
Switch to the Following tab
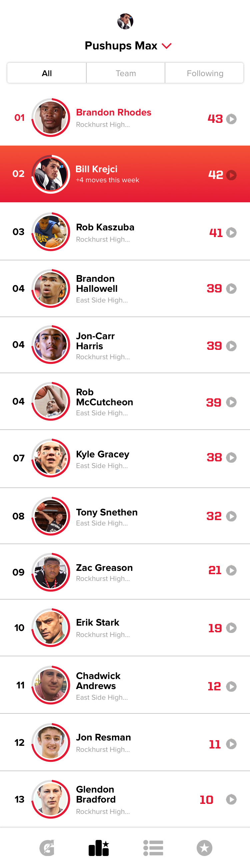[205, 73]
